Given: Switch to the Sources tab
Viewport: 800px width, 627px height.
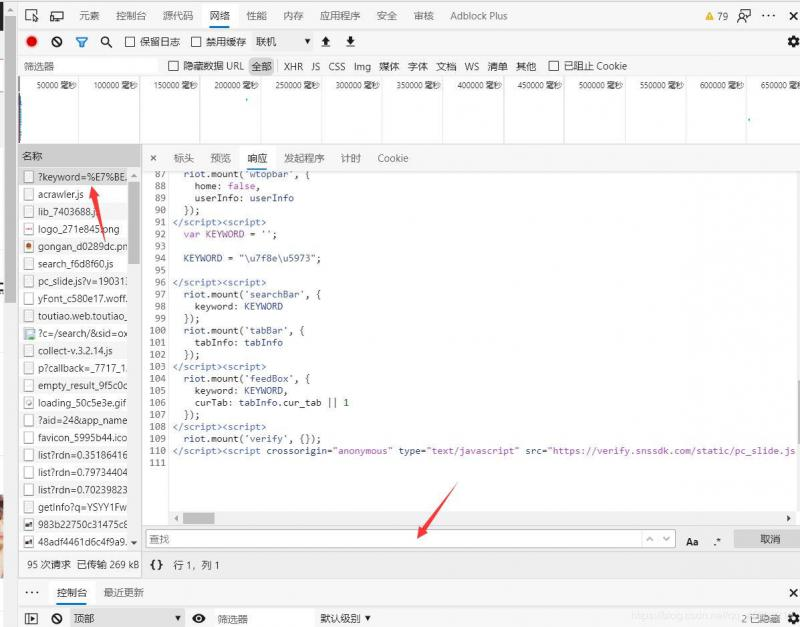Looking at the screenshot, I should click(178, 16).
